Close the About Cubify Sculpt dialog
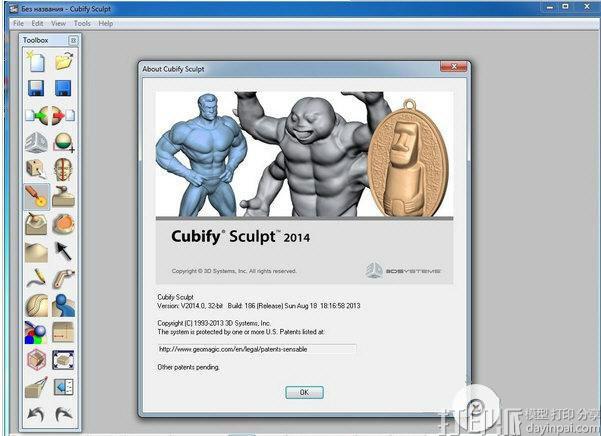 click(454, 67)
